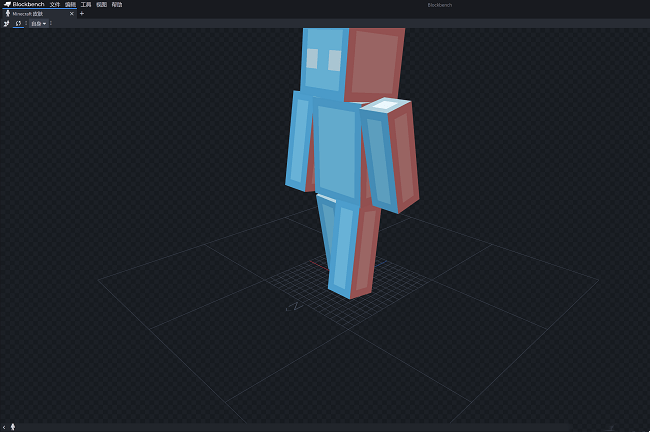The height and width of the screenshot is (432, 650).
Task: Click the left chevron in the status bar
Action: coord(4,427)
